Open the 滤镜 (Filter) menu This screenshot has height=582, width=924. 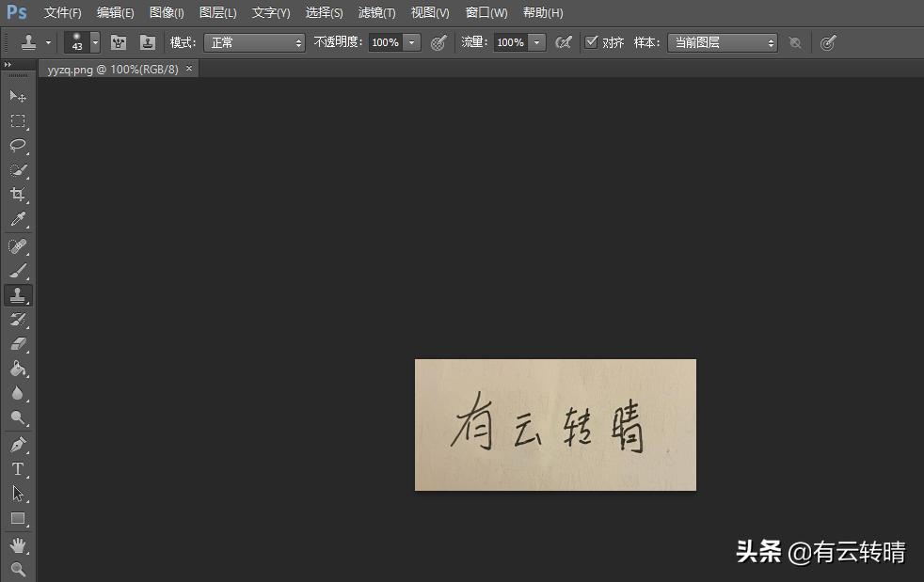[375, 12]
